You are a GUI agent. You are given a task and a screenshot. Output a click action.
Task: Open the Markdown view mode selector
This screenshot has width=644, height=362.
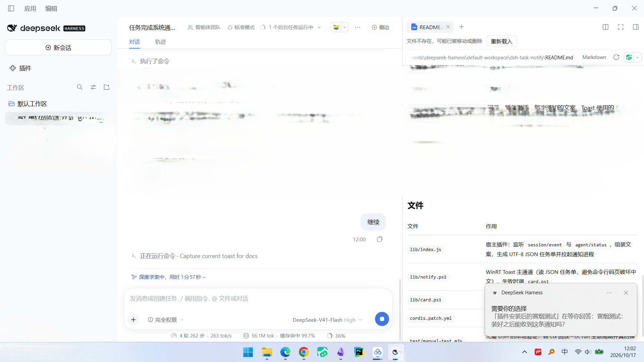coord(594,57)
